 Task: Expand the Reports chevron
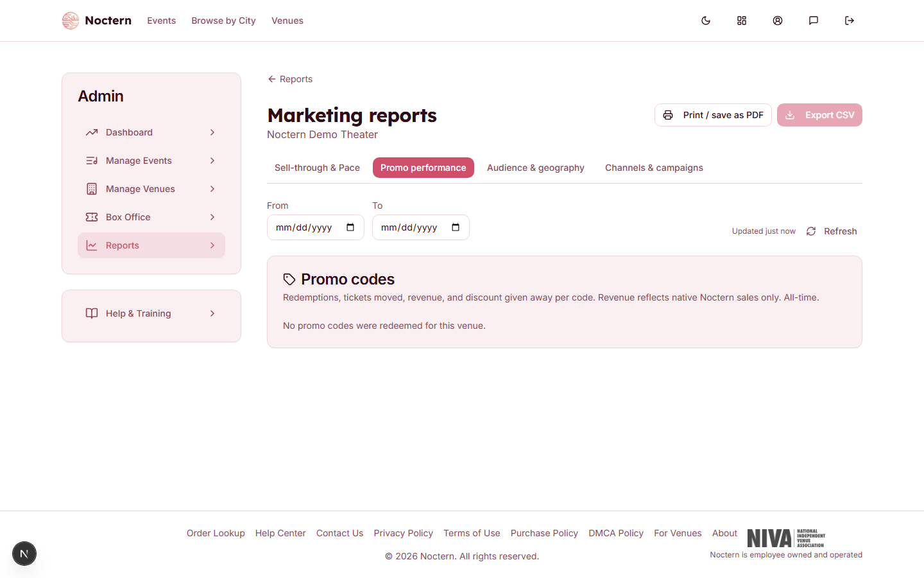[x=212, y=245]
